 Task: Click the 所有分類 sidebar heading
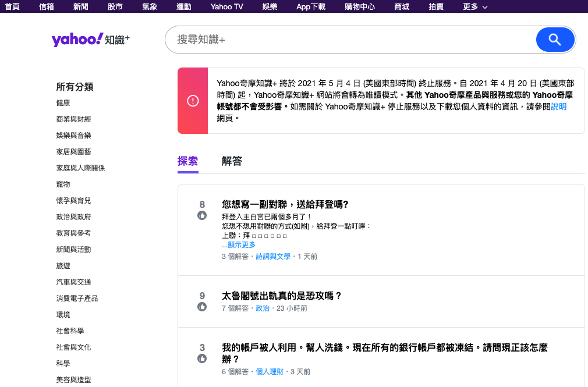click(x=75, y=87)
